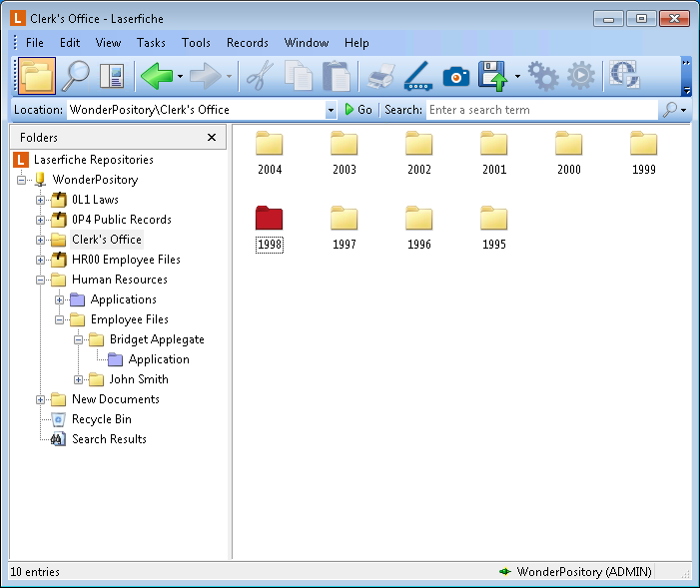Open the Edit menu
This screenshot has height=588, width=700.
click(70, 43)
